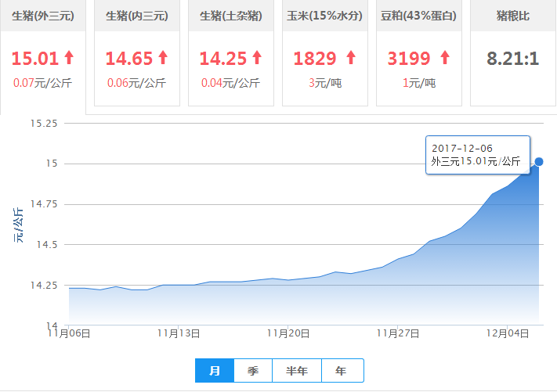
Task: Open the 生猪(外三元) tab header
Action: [42, 16]
